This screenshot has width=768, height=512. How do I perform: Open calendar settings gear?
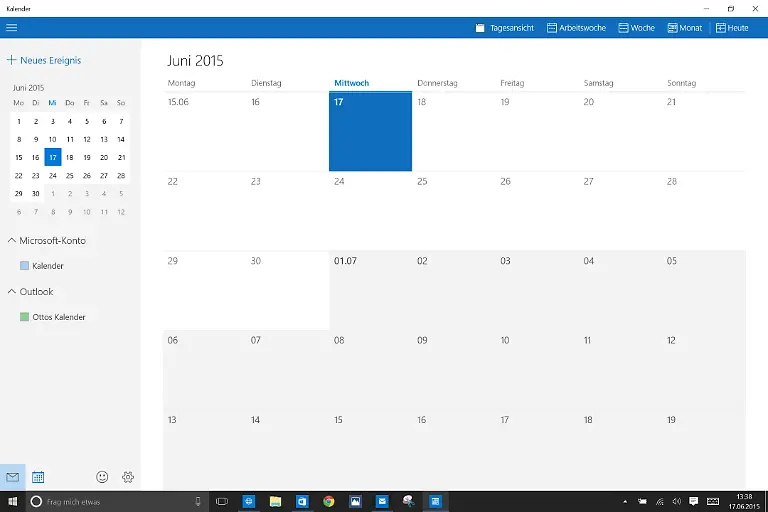[x=128, y=477]
